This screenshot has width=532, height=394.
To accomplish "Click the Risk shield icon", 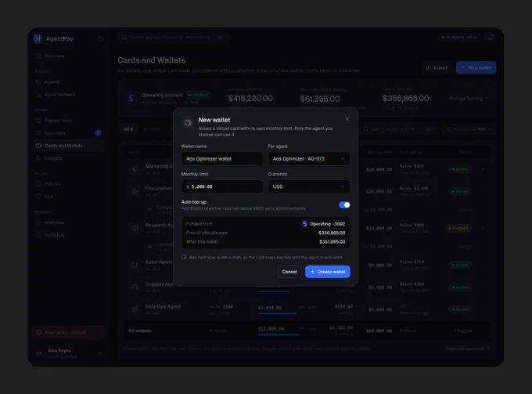I will [x=38, y=197].
